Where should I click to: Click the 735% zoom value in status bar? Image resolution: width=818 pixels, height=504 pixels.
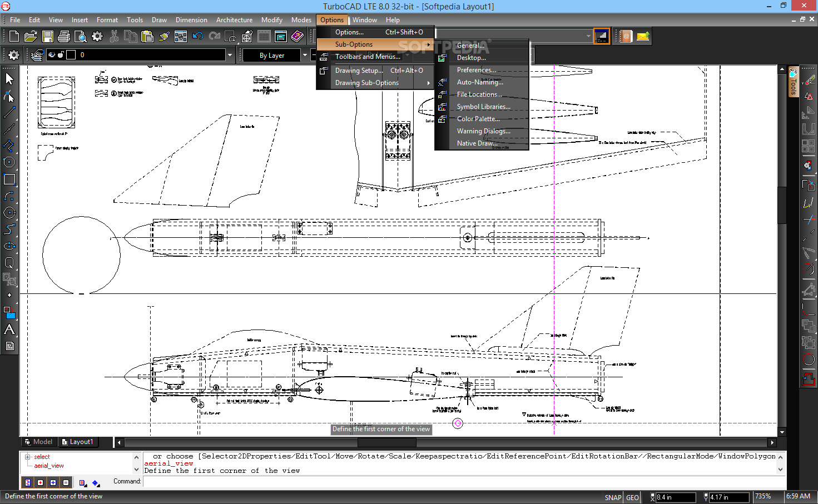763,497
